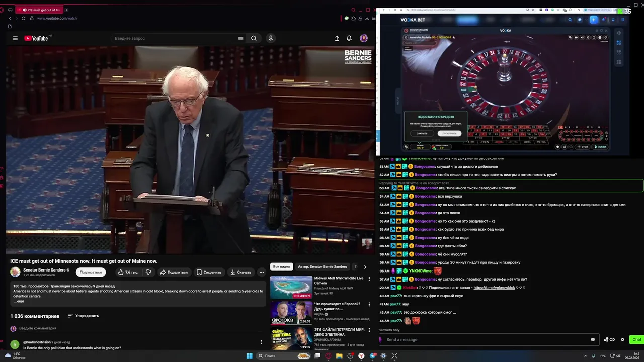Screen dimensions: 644x362
Task: Open ФАЙЛЫ ЭПШТЕЙНА video thumbnail
Action: point(291,338)
